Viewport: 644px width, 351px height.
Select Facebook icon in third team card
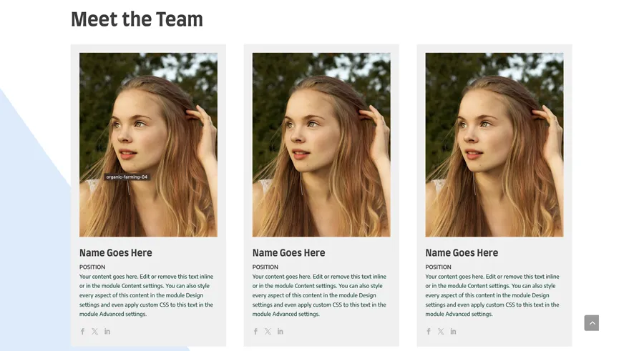[x=429, y=331]
